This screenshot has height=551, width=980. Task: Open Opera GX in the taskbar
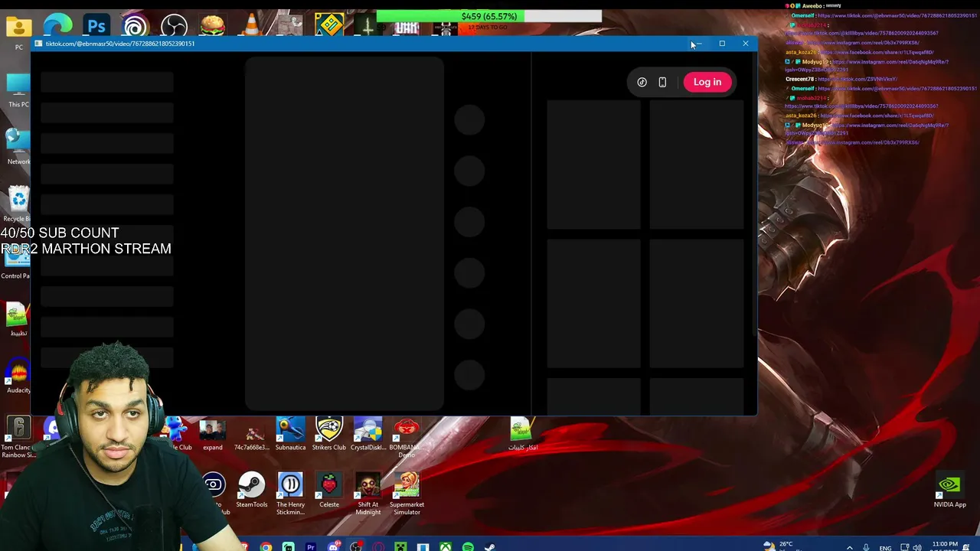378,546
